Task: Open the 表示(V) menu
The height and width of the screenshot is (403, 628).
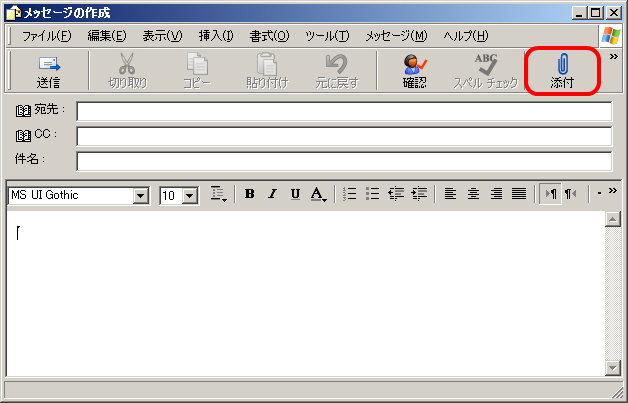Action: [162, 36]
